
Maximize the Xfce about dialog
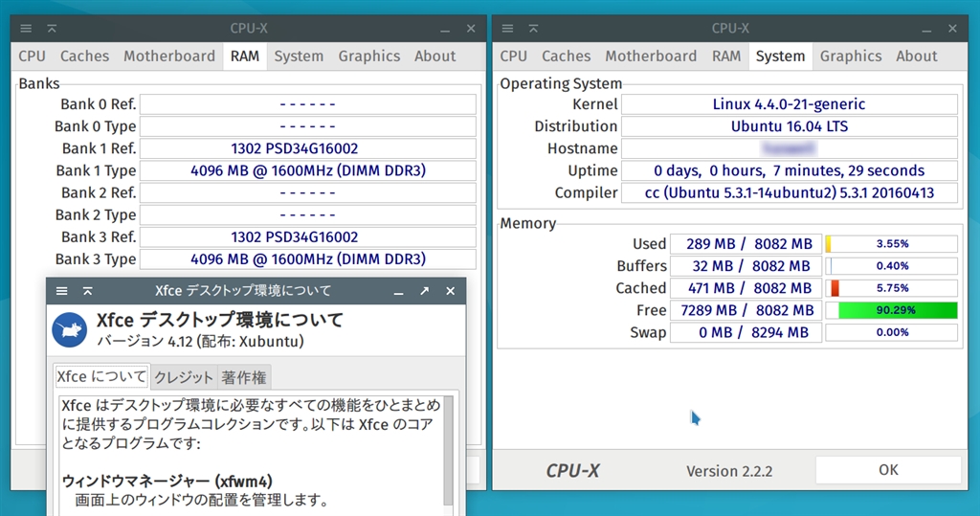[x=424, y=291]
